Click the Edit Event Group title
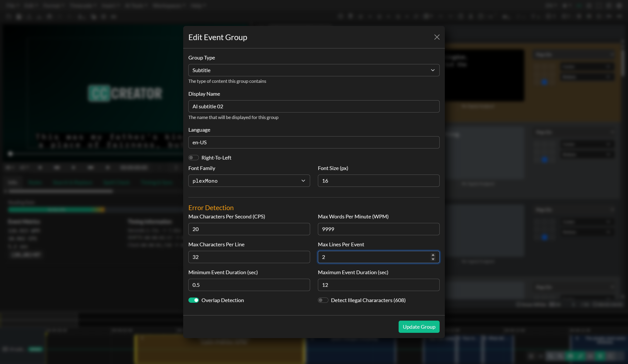The width and height of the screenshot is (628, 364). coord(218,37)
